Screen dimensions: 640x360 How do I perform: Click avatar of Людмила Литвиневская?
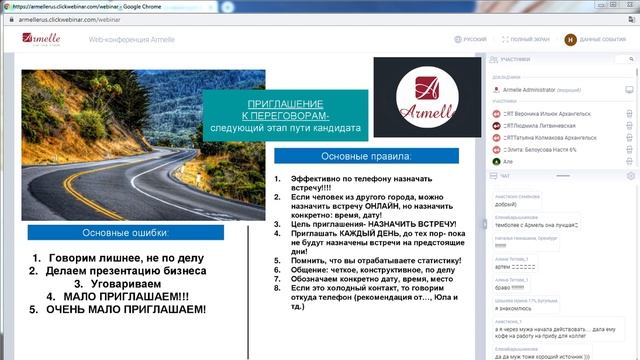tap(496, 126)
